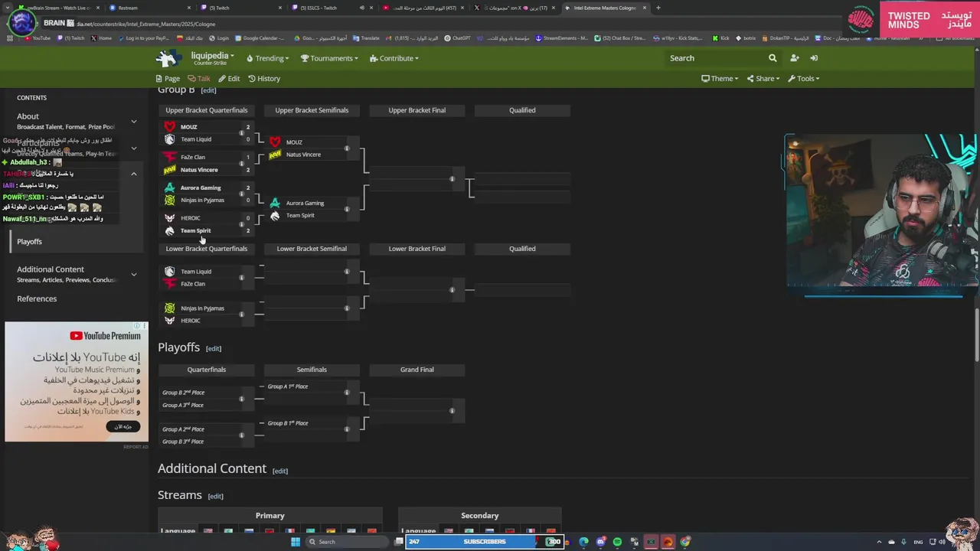Expand the About section in contents
The height and width of the screenshot is (551, 980).
134,121
